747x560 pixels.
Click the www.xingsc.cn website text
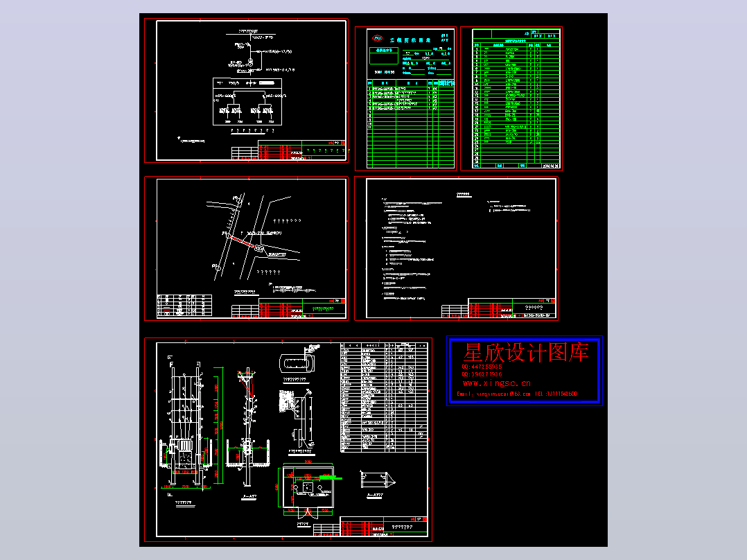point(497,383)
